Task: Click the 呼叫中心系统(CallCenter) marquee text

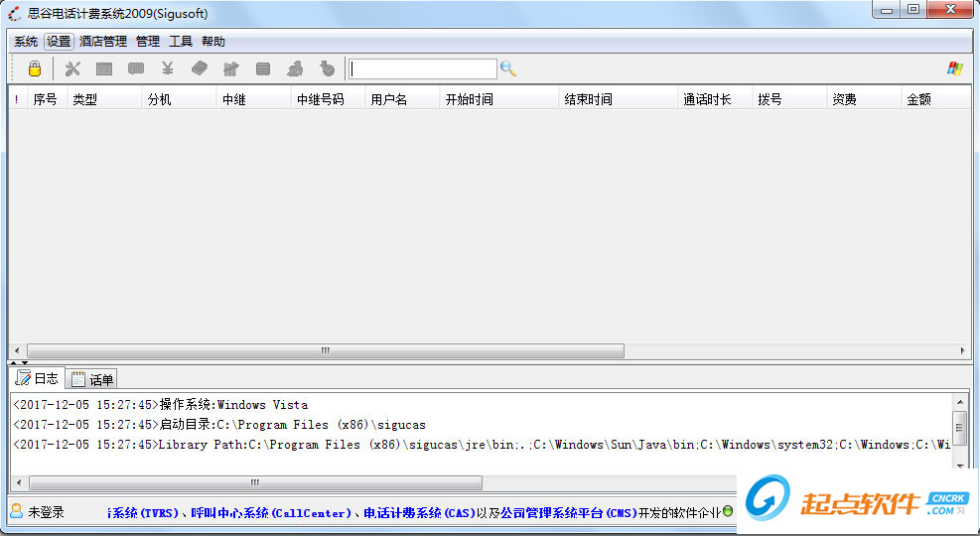Action: tap(271, 513)
